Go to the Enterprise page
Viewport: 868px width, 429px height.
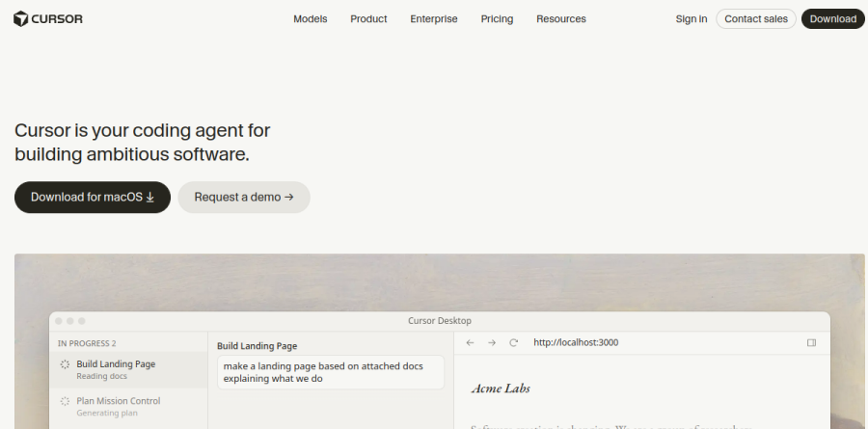pyautogui.click(x=433, y=19)
